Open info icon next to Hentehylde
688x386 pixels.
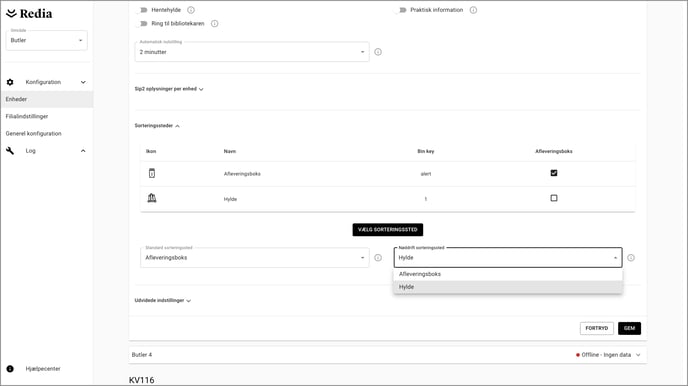pyautogui.click(x=191, y=10)
